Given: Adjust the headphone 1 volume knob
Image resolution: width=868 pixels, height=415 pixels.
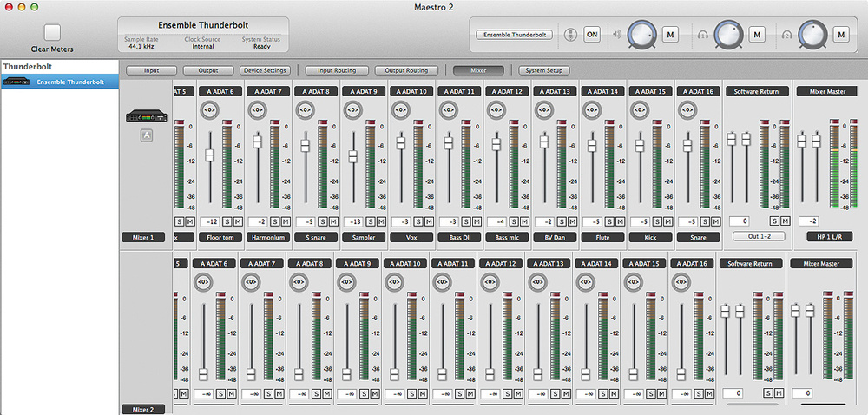Looking at the screenshot, I should (x=730, y=35).
